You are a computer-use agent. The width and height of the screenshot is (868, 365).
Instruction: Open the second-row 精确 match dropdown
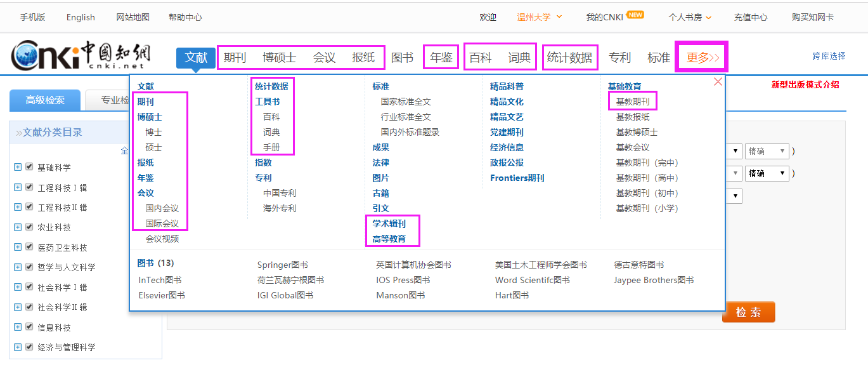tap(767, 173)
